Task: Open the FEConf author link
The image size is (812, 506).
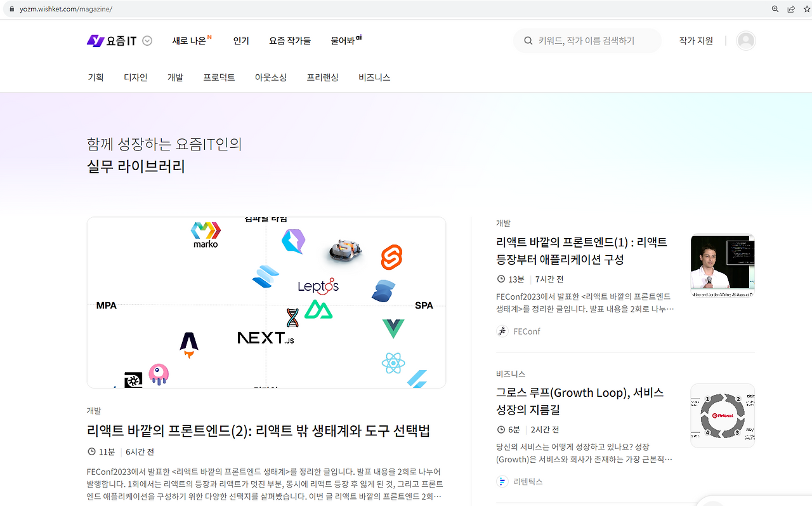Action: click(x=527, y=331)
